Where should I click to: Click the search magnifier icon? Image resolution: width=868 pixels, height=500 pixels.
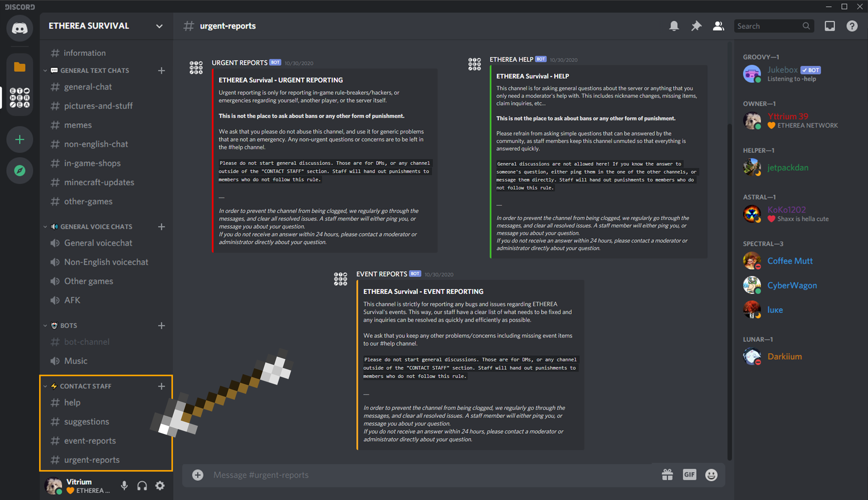[806, 26]
